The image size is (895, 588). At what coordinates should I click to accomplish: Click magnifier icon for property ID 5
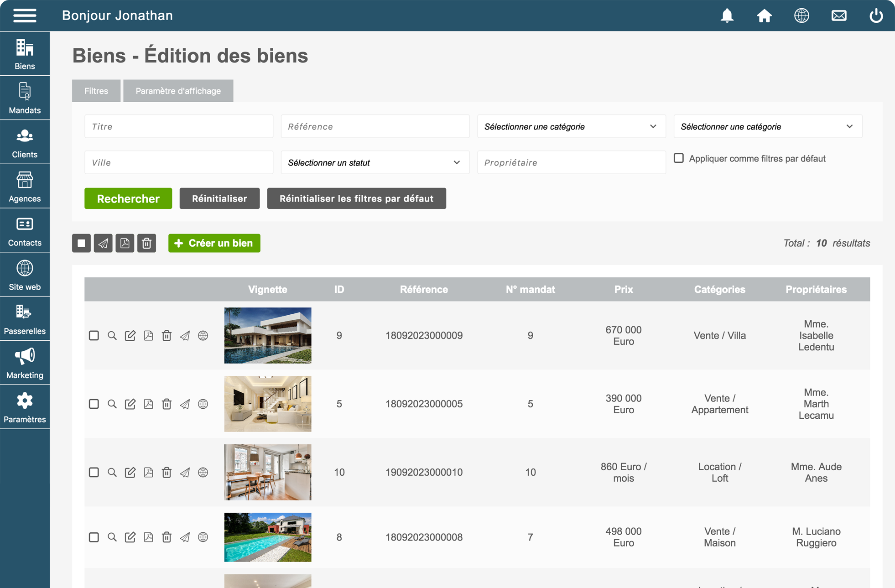tap(112, 404)
